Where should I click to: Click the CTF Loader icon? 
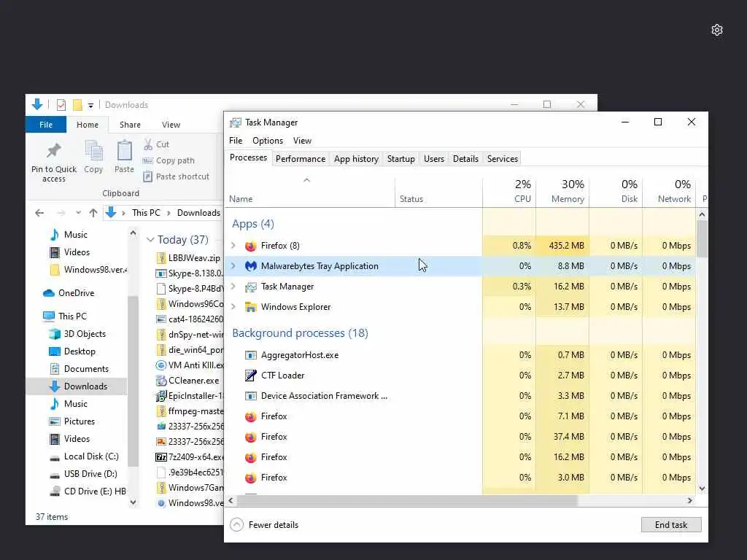point(251,376)
